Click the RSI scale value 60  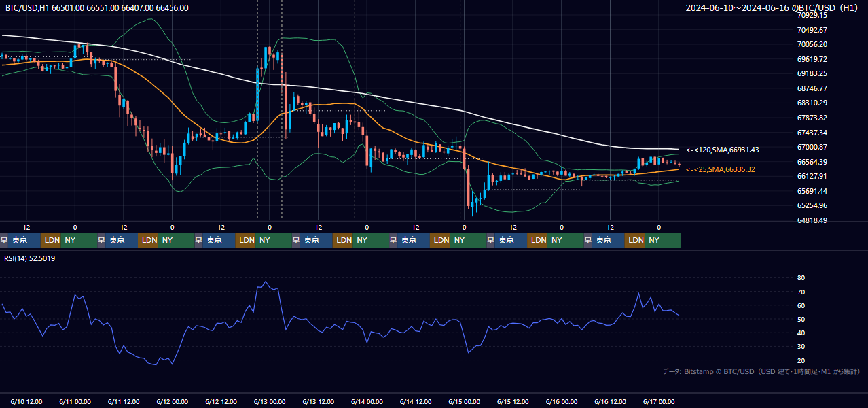(x=801, y=305)
